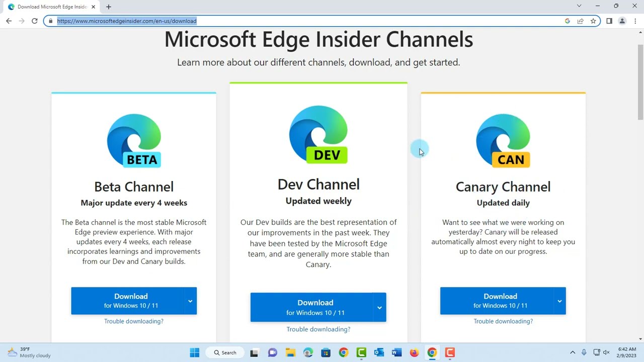Click the Dev Channel heading
This screenshot has height=362, width=644.
318,184
